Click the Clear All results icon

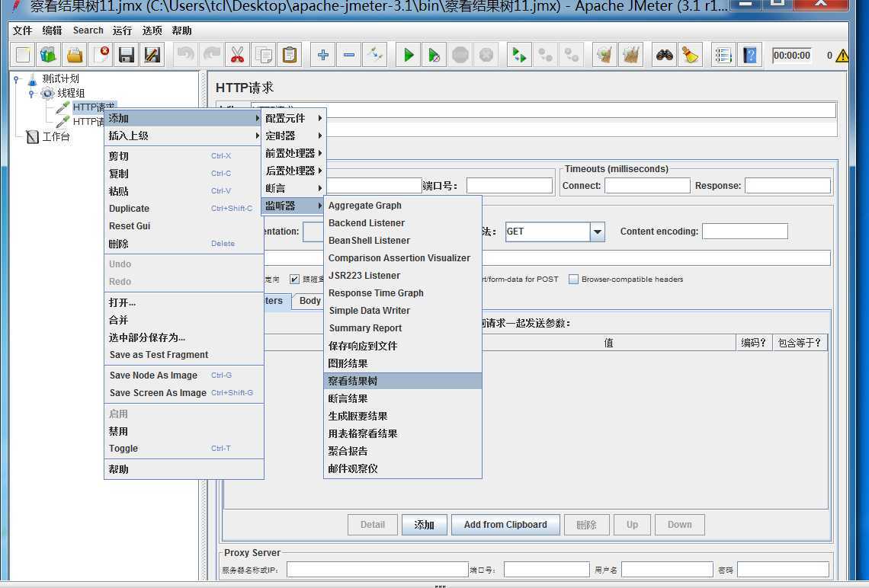630,55
